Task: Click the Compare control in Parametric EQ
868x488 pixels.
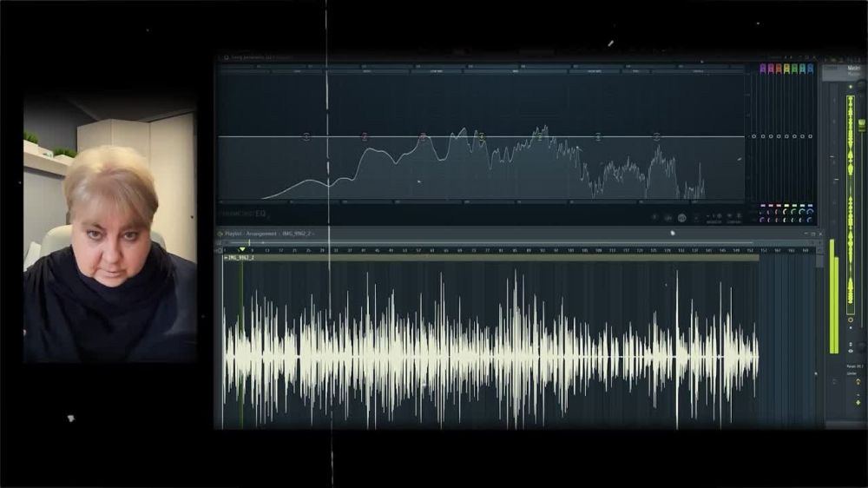Action: click(x=733, y=217)
